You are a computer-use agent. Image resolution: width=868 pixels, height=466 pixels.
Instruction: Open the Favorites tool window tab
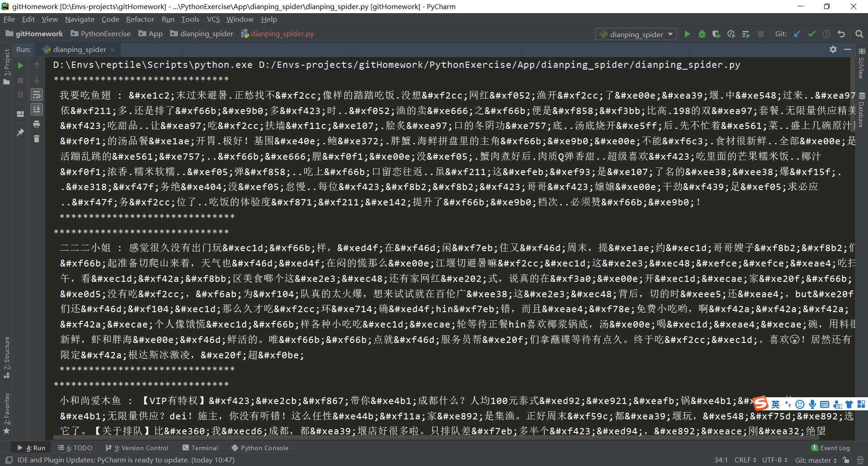click(x=6, y=414)
